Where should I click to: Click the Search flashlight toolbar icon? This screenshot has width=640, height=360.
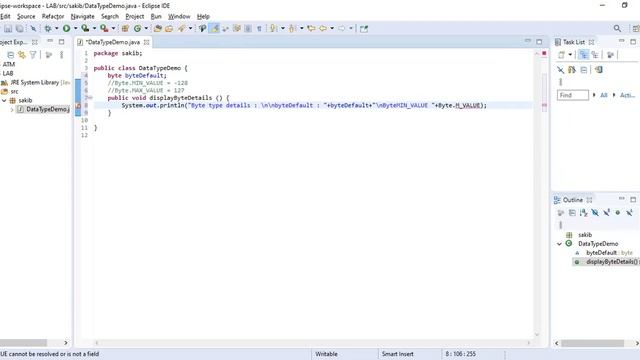point(182,29)
